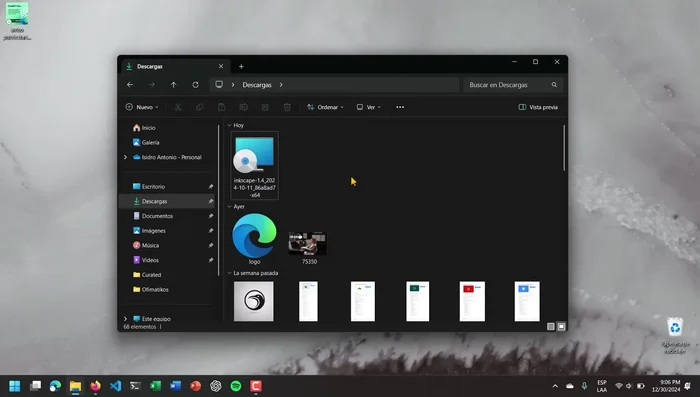Switch to details view icon
The height and width of the screenshot is (397, 700).
551,327
